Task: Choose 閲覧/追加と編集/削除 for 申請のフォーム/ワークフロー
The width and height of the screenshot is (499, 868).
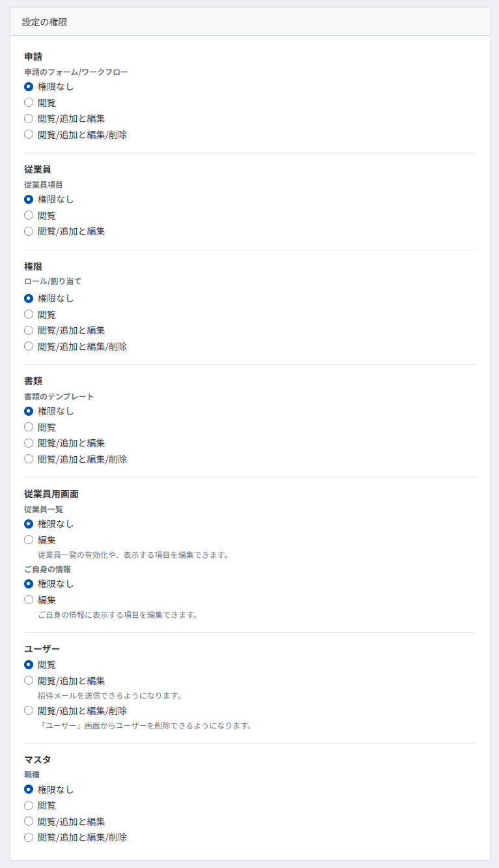Action: coord(29,135)
